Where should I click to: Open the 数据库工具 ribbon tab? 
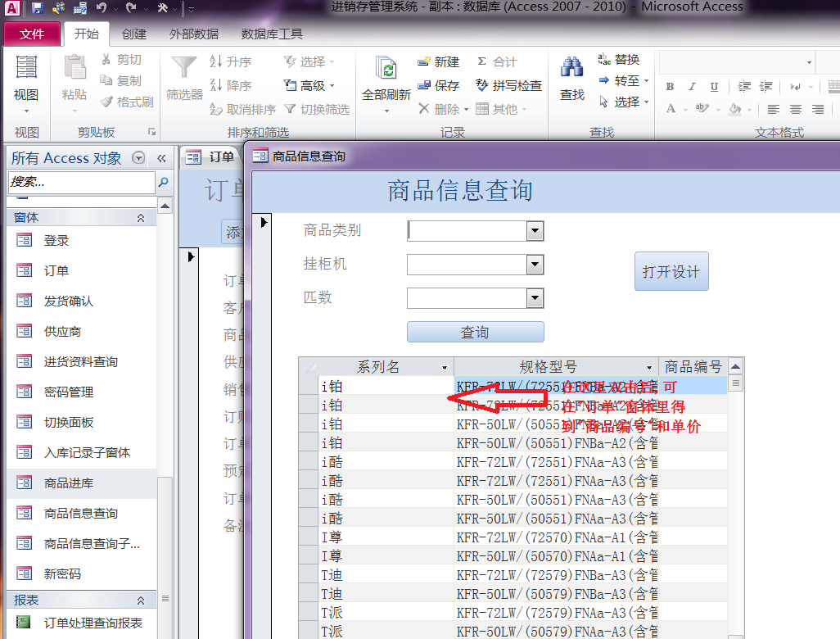[272, 34]
